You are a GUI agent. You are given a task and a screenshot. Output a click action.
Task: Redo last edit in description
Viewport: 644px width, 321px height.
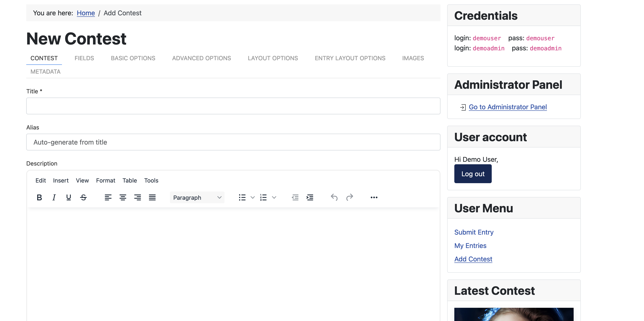pyautogui.click(x=350, y=197)
